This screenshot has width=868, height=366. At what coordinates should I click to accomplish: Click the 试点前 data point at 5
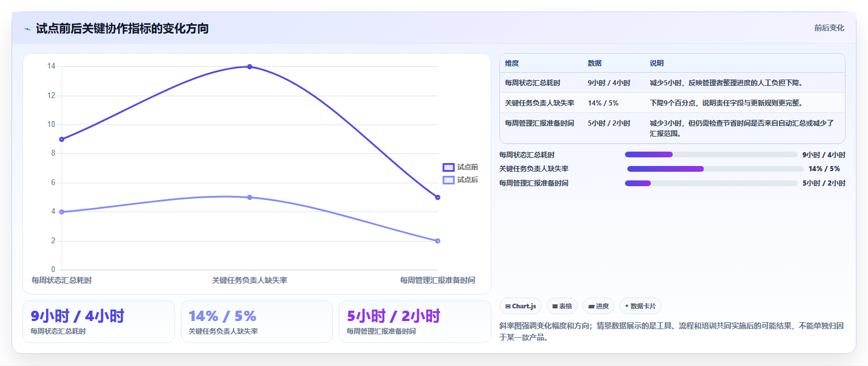pyautogui.click(x=438, y=197)
